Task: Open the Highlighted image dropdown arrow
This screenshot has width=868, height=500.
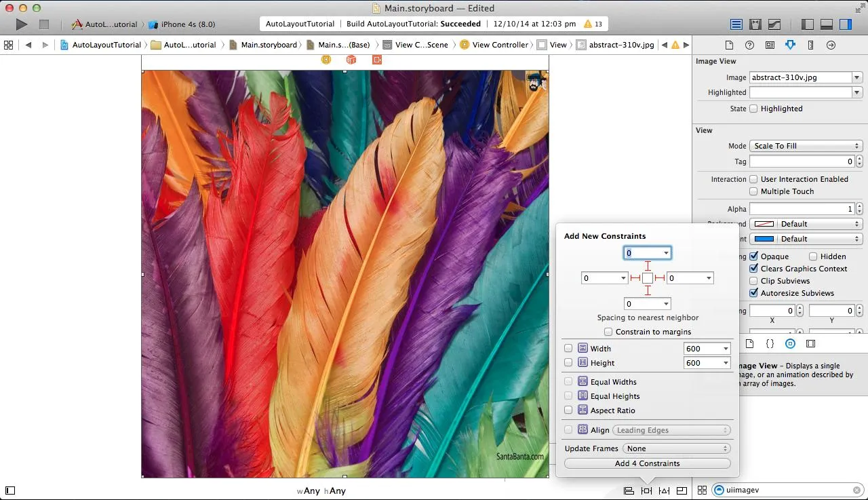Action: click(857, 92)
